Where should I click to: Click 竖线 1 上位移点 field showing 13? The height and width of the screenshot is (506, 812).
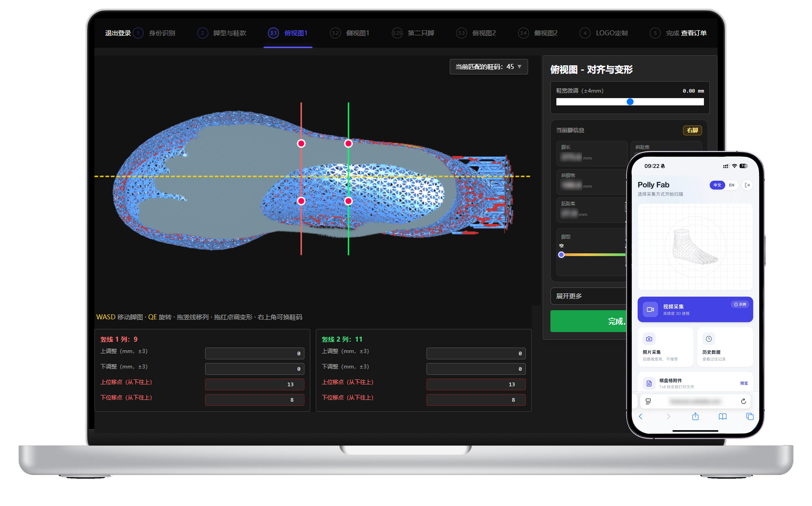(x=255, y=385)
